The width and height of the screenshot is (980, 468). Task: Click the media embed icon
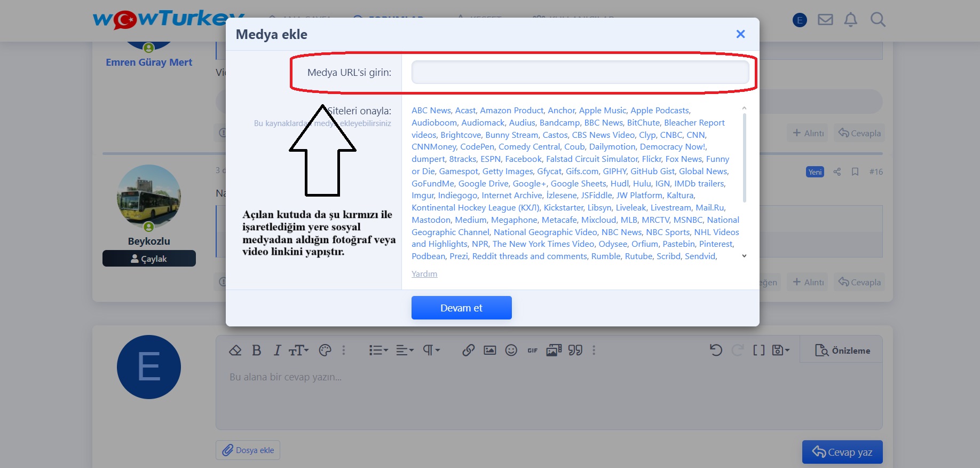coord(554,350)
